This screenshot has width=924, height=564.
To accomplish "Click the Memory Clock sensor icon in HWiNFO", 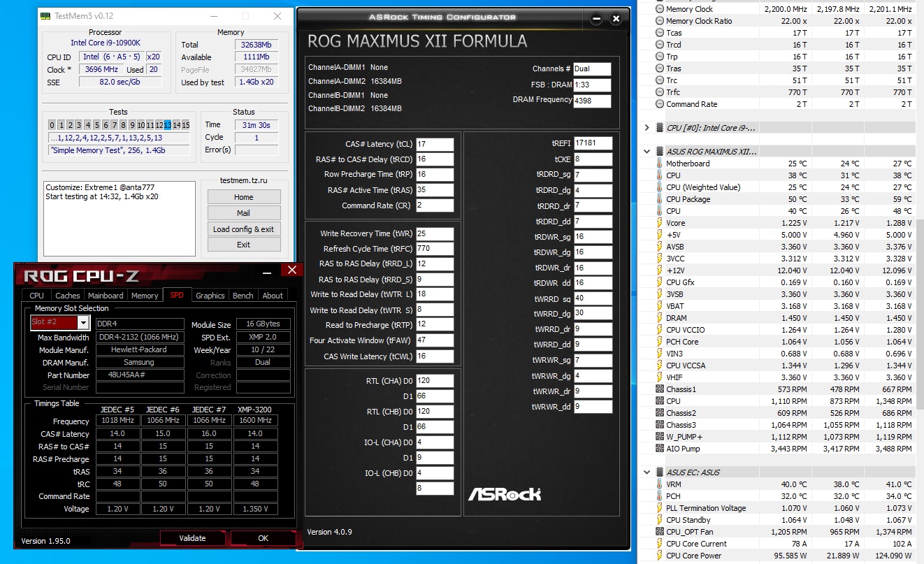I will click(x=660, y=9).
